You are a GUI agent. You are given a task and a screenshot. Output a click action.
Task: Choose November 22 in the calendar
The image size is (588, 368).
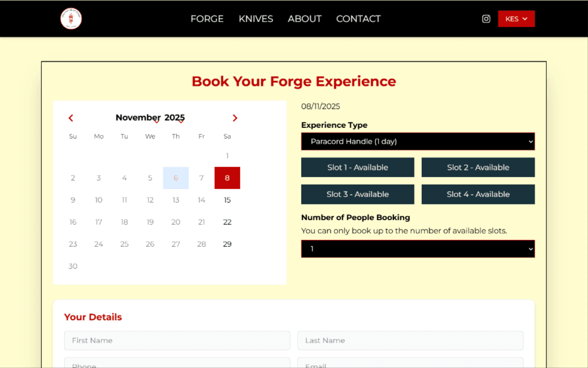(x=227, y=222)
